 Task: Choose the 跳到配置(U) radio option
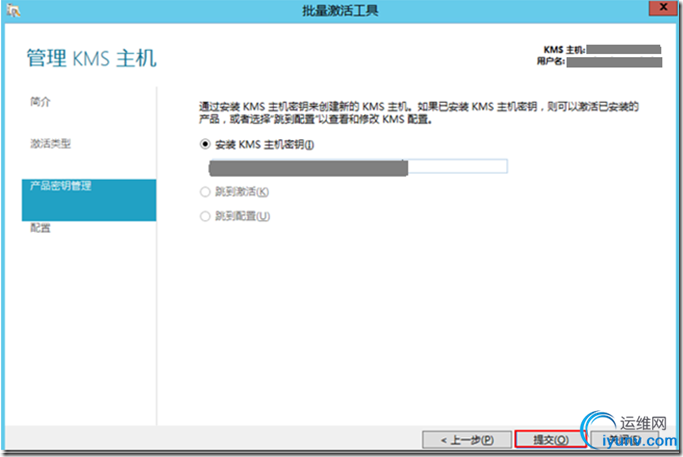[205, 216]
